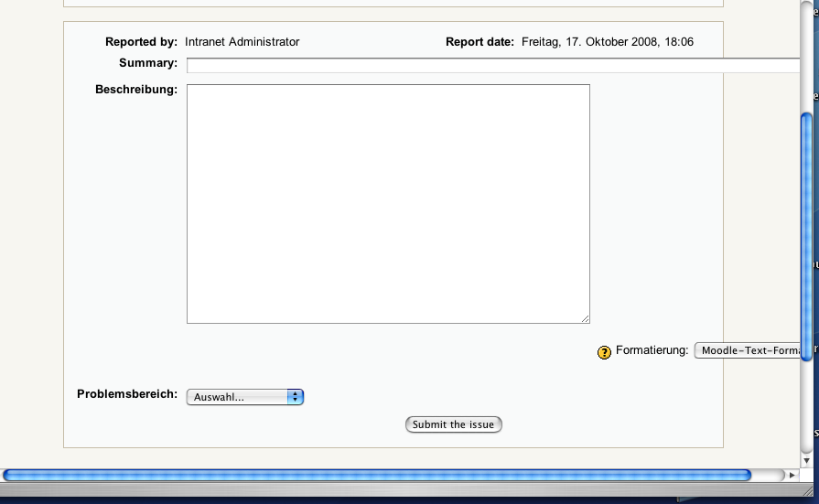Click the 'Formatierung:' label
The width and height of the screenshot is (819, 504).
coord(652,350)
